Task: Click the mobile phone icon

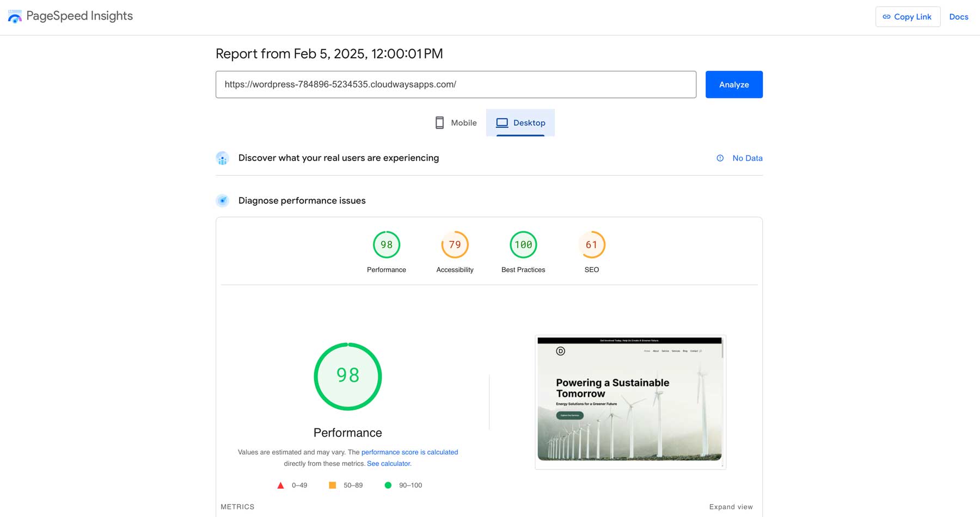Action: [439, 122]
